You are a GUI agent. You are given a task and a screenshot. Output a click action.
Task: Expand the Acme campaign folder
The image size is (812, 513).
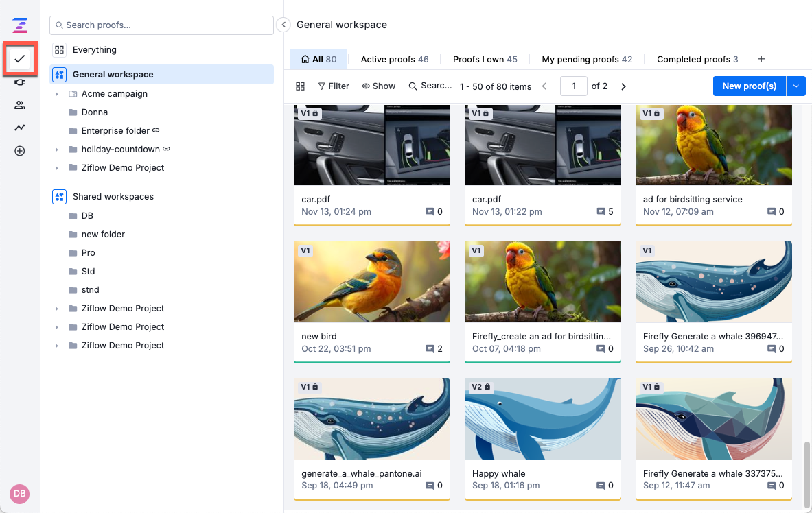57,94
